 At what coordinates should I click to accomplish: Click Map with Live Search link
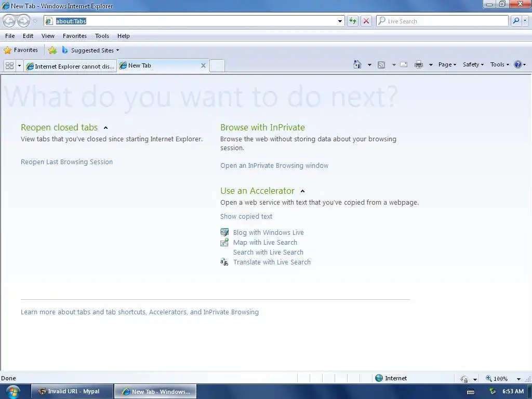click(265, 242)
